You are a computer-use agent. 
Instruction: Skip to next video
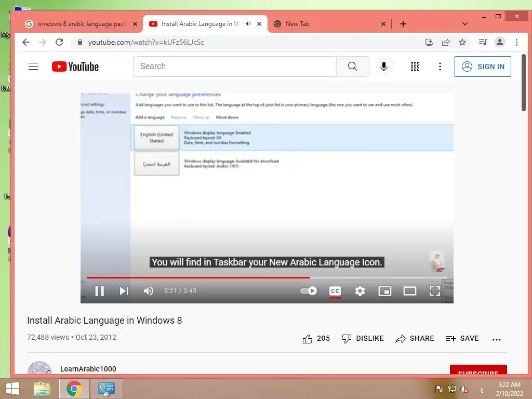pos(124,291)
